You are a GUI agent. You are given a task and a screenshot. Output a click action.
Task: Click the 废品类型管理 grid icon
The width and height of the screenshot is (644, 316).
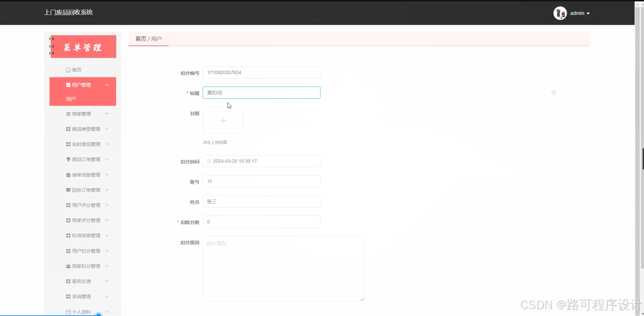tap(68, 129)
